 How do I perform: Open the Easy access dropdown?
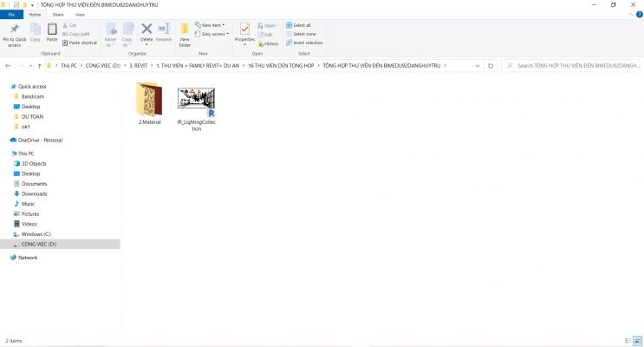click(x=212, y=34)
